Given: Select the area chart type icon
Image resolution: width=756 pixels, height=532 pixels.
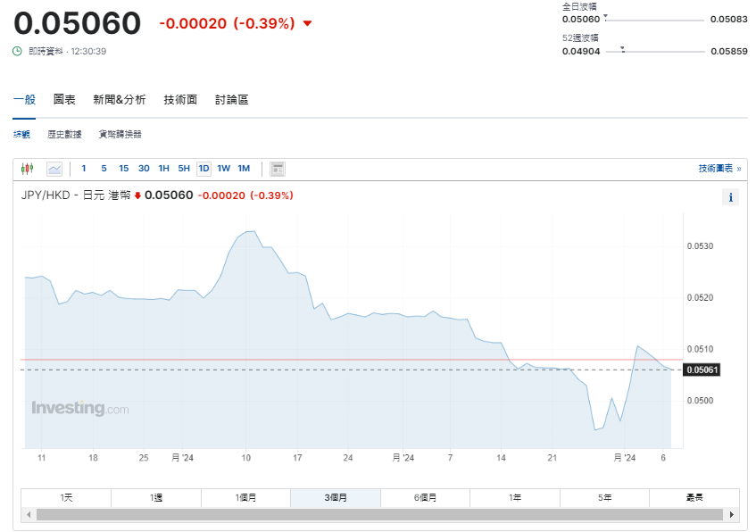Looking at the screenshot, I should [54, 168].
